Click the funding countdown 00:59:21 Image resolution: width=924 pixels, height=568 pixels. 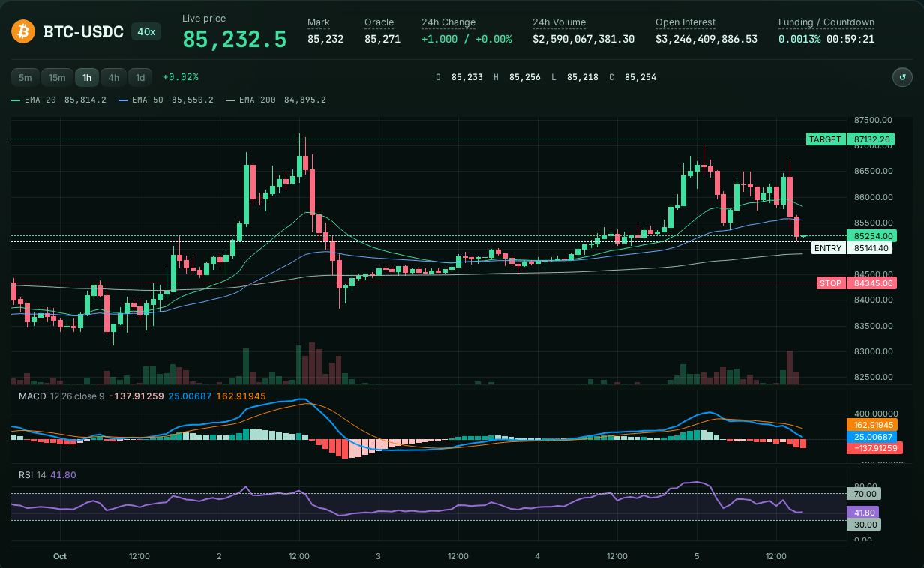coord(850,39)
